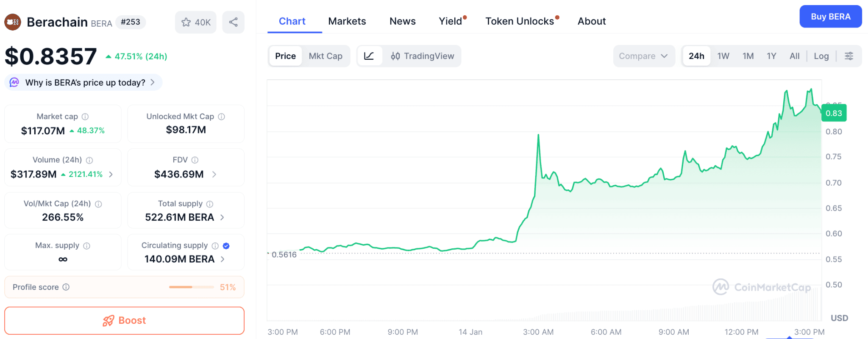The height and width of the screenshot is (339, 868).
Task: Click the Berachain bear logo
Action: point(13,22)
